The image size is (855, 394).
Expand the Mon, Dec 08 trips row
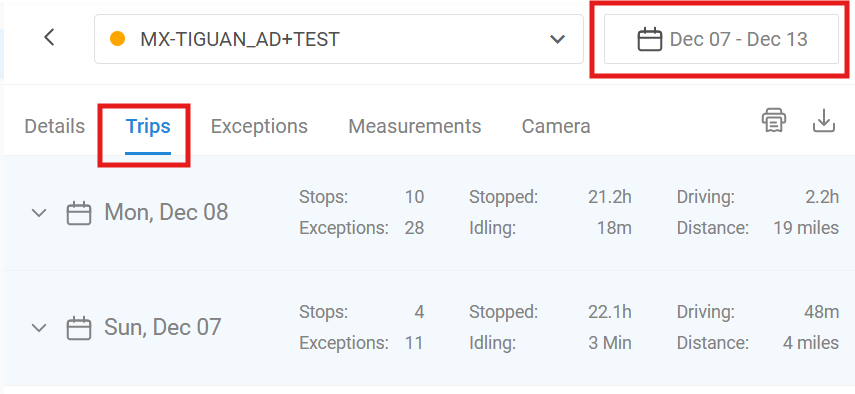39,213
